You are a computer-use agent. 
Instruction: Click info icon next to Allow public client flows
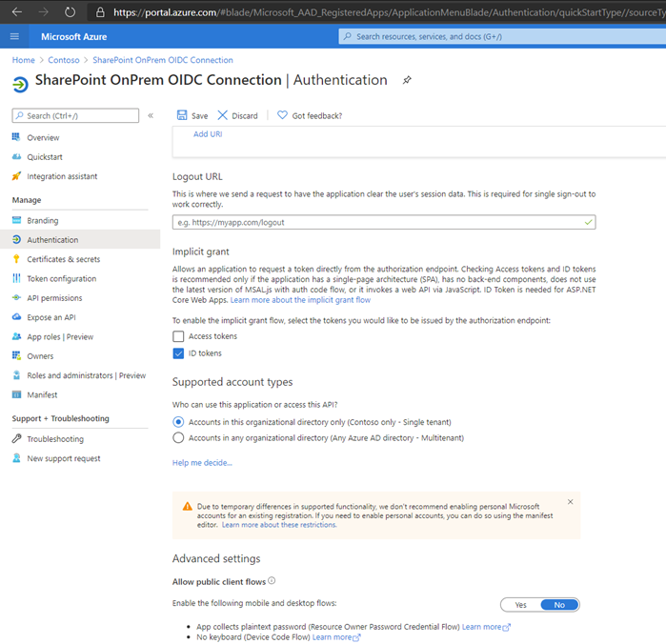pos(272,581)
